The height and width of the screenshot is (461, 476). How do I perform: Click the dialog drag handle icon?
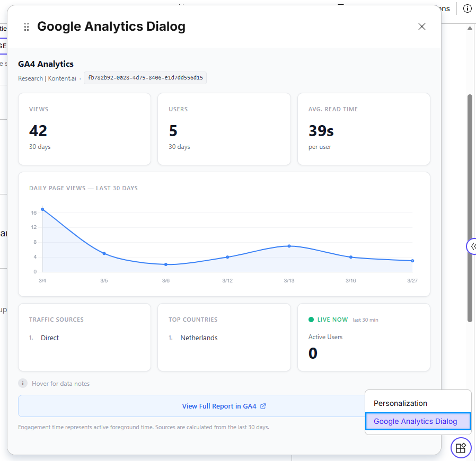pyautogui.click(x=27, y=26)
